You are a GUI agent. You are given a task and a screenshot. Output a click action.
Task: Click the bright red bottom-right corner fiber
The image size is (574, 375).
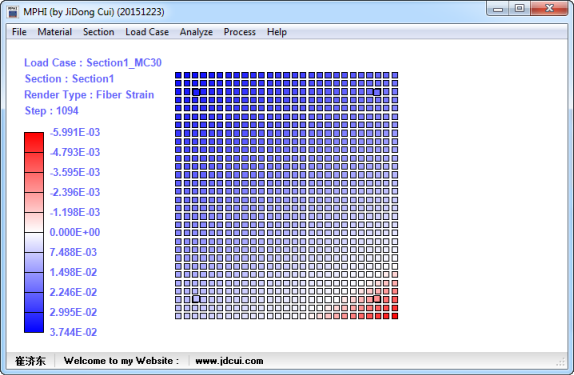[395, 316]
